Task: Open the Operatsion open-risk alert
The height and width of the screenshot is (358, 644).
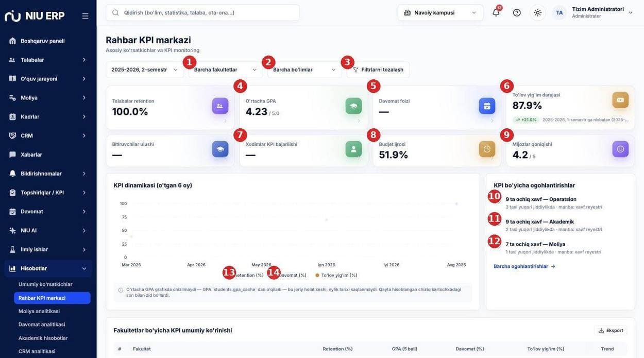Action: coord(554,203)
